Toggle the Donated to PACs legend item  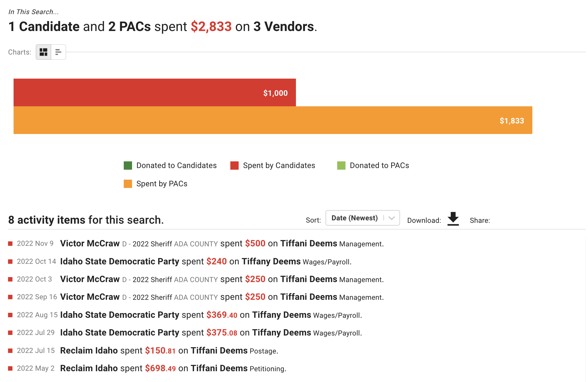coord(373,166)
